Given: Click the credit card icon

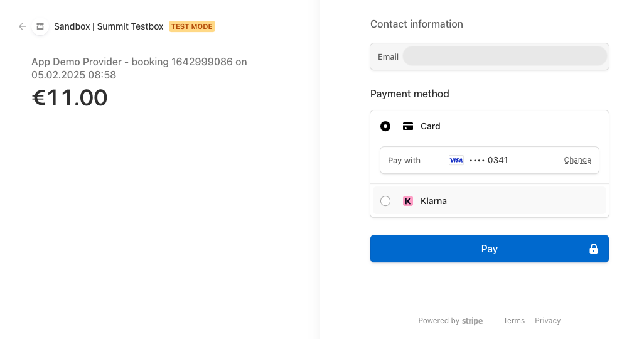Looking at the screenshot, I should pyautogui.click(x=408, y=126).
